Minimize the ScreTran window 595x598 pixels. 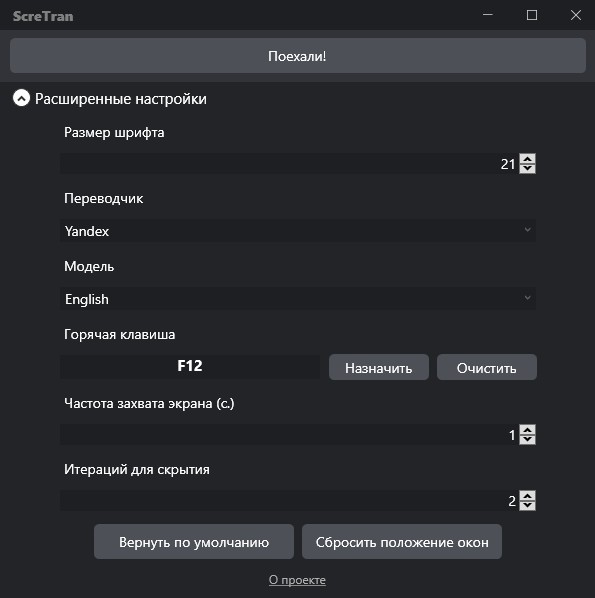[488, 15]
